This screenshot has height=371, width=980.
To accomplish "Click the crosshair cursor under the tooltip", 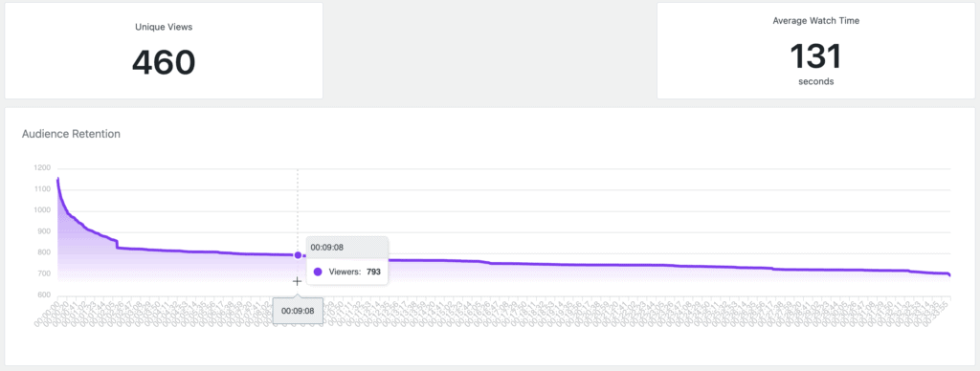I will click(297, 281).
